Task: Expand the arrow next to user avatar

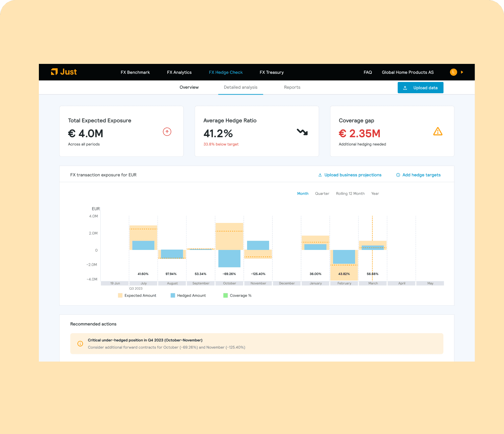Action: pos(462,72)
